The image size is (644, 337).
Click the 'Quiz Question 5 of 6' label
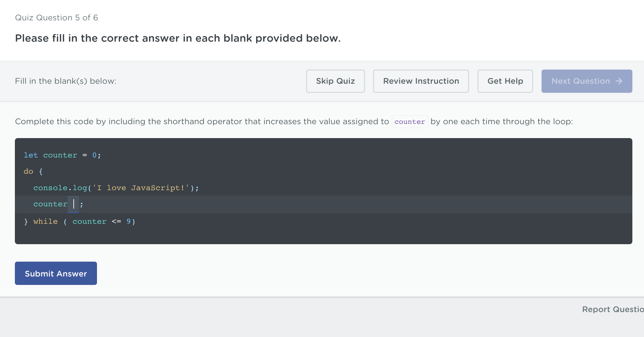coord(57,17)
